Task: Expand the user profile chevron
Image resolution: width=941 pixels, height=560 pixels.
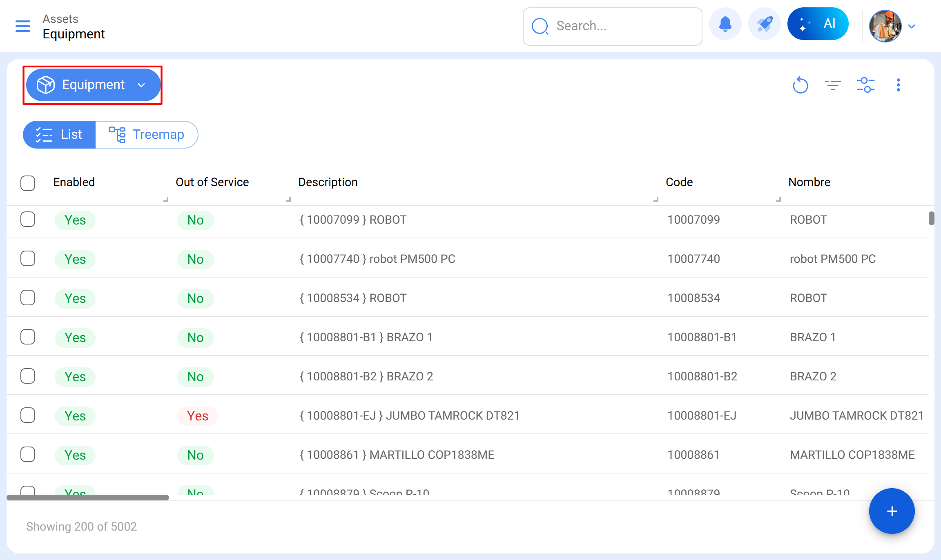Action: 912,27
